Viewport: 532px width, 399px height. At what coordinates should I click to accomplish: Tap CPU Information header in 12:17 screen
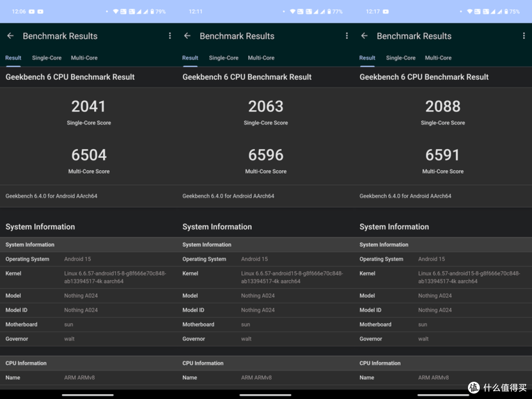pyautogui.click(x=380, y=363)
